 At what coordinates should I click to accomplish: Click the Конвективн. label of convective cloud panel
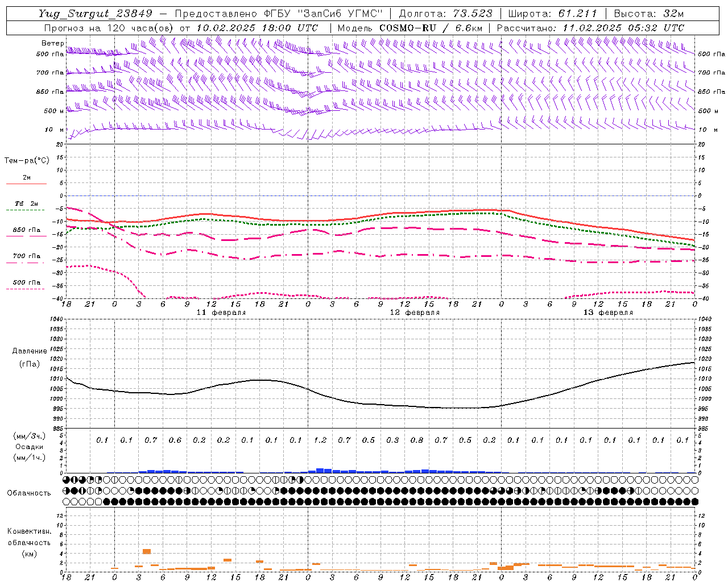[x=29, y=531]
